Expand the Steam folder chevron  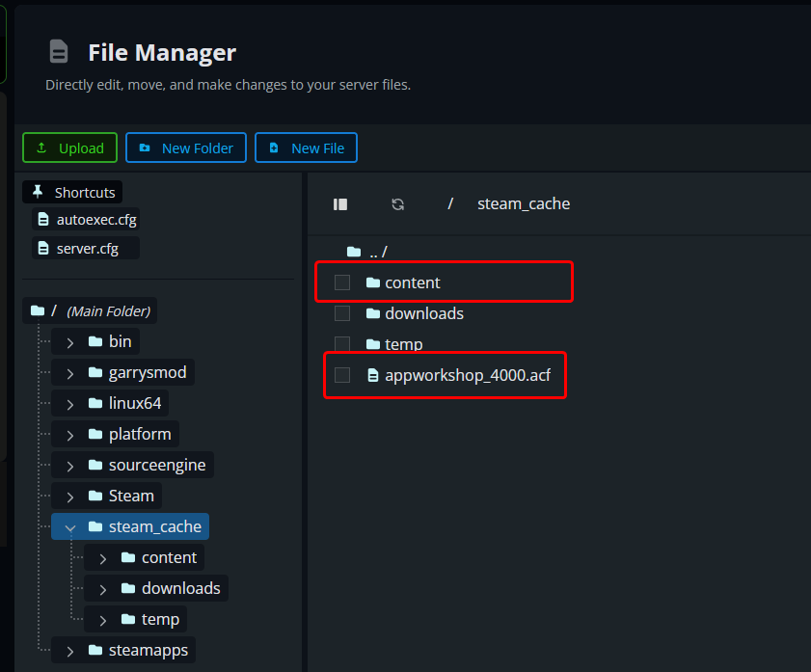tap(69, 497)
